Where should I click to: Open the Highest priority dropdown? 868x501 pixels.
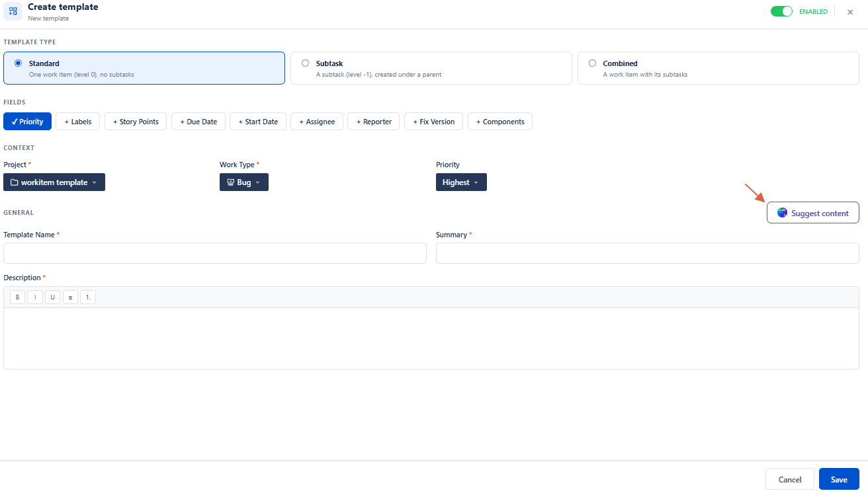pyautogui.click(x=461, y=182)
